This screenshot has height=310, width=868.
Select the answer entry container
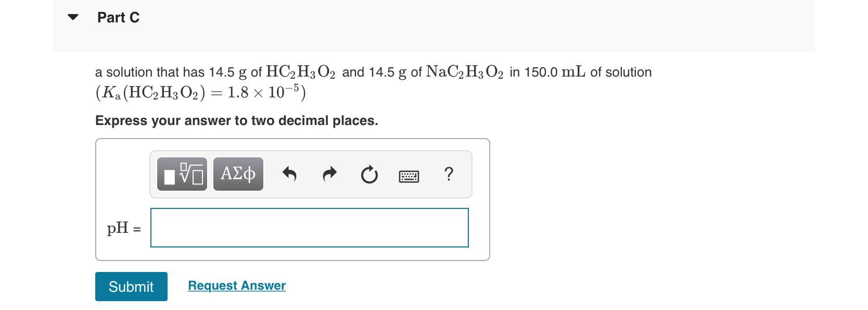(x=292, y=199)
